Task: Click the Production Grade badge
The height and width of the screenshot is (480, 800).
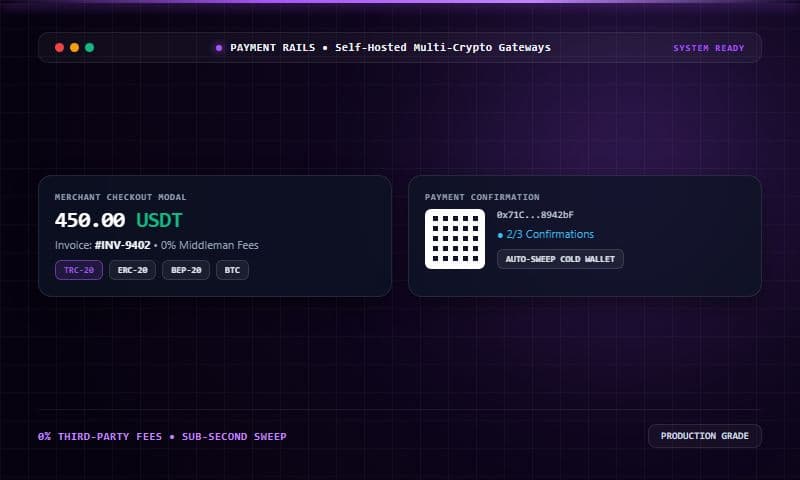Action: pyautogui.click(x=705, y=436)
